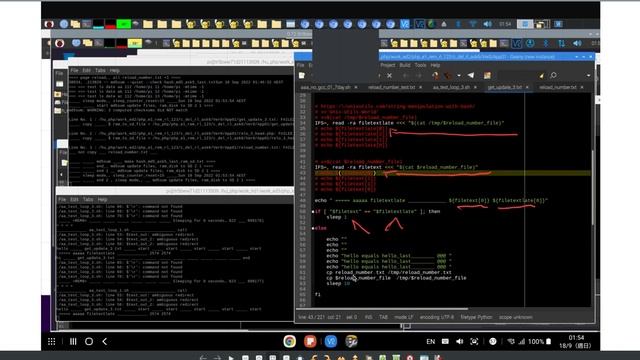
Task: Click the magnifier Find icon in Geany toolbar
Action: click(x=553, y=76)
